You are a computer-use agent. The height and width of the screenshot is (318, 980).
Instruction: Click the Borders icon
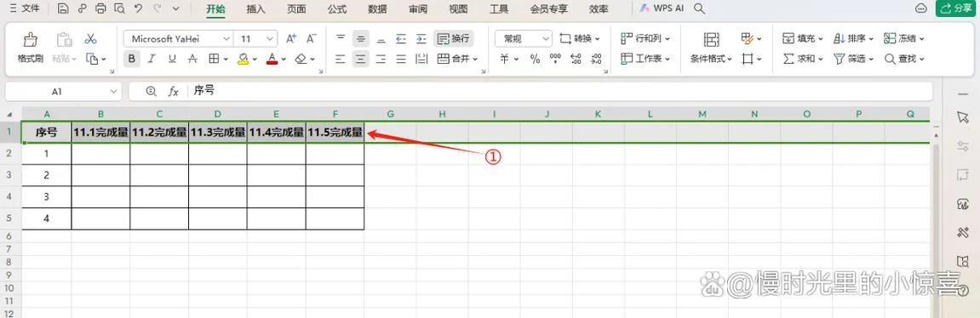(214, 59)
